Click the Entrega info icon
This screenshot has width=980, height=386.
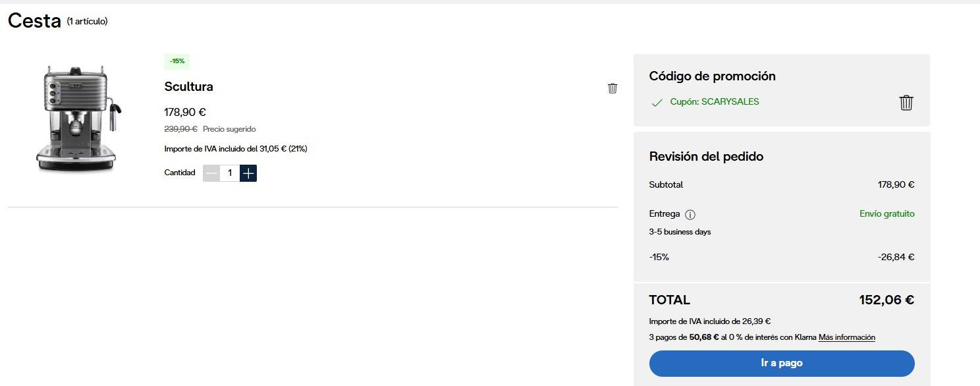[690, 215]
